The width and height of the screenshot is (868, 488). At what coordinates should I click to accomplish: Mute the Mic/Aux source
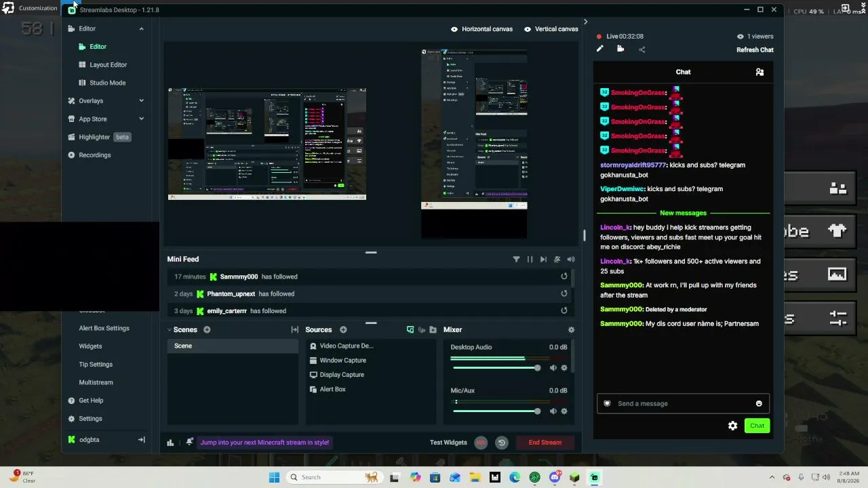553,411
